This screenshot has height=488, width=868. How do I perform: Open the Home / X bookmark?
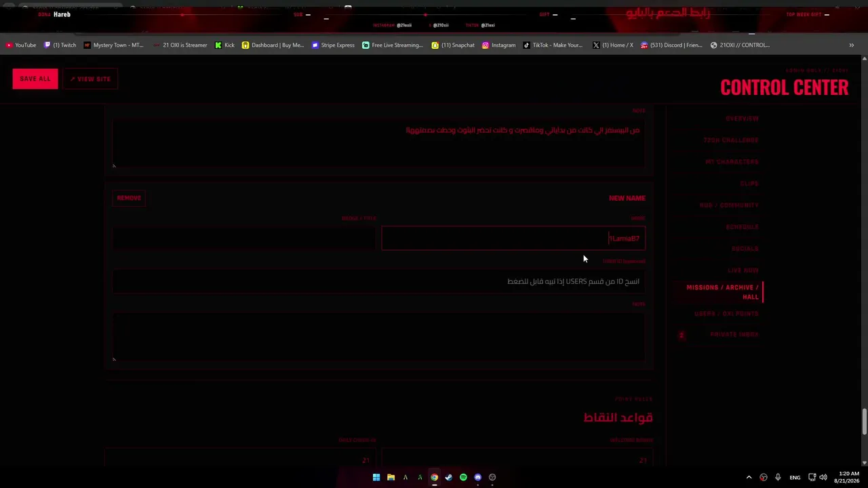tap(613, 45)
